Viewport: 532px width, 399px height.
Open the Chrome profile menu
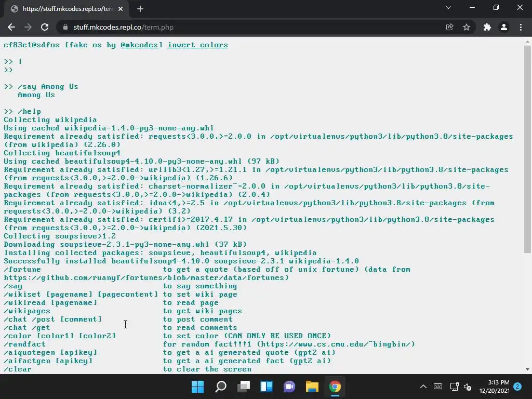[x=504, y=27]
